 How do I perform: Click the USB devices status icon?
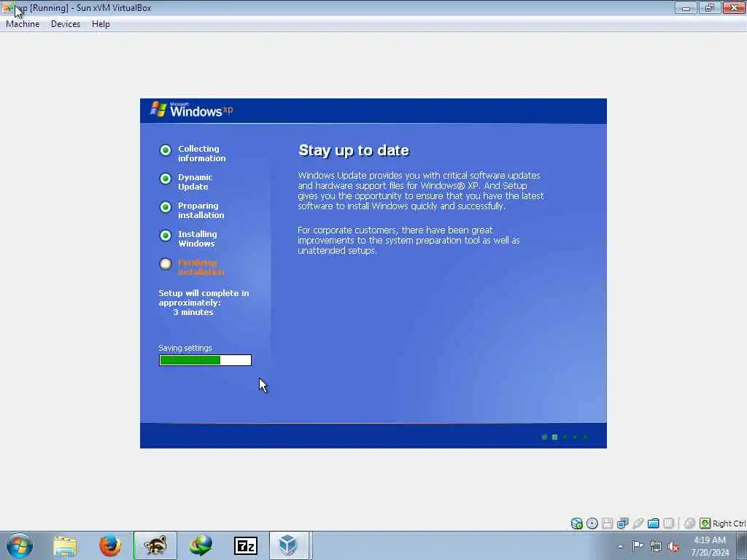tap(638, 524)
